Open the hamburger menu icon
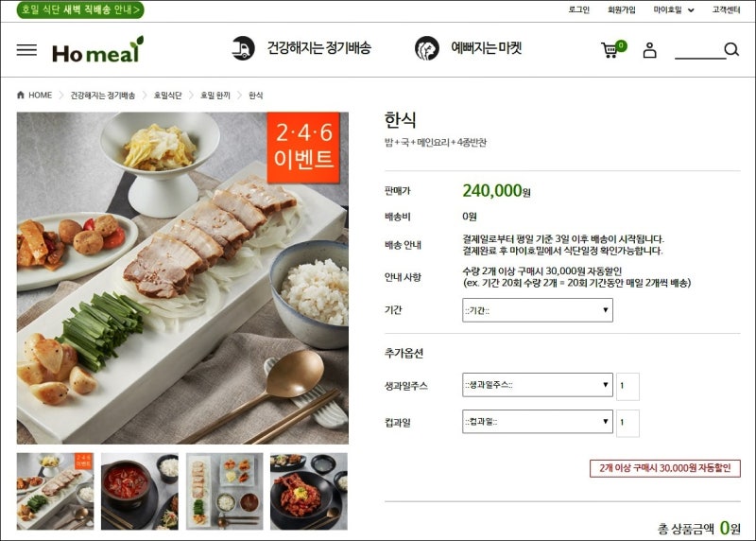This screenshot has height=541, width=756. point(26,50)
